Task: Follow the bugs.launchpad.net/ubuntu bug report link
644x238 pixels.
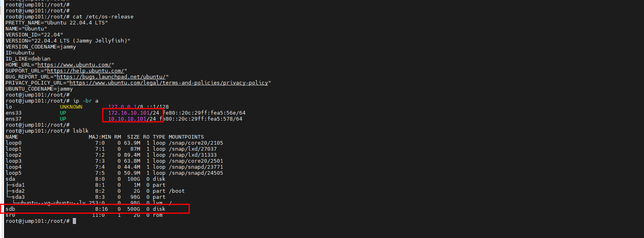Action: (111, 77)
